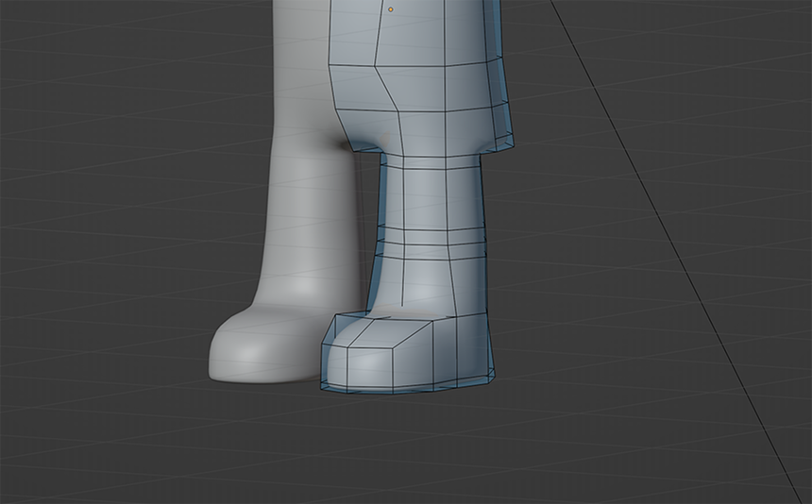Select the heel side of the wireframe shoe
The height and width of the screenshot is (504, 812).
(474, 349)
